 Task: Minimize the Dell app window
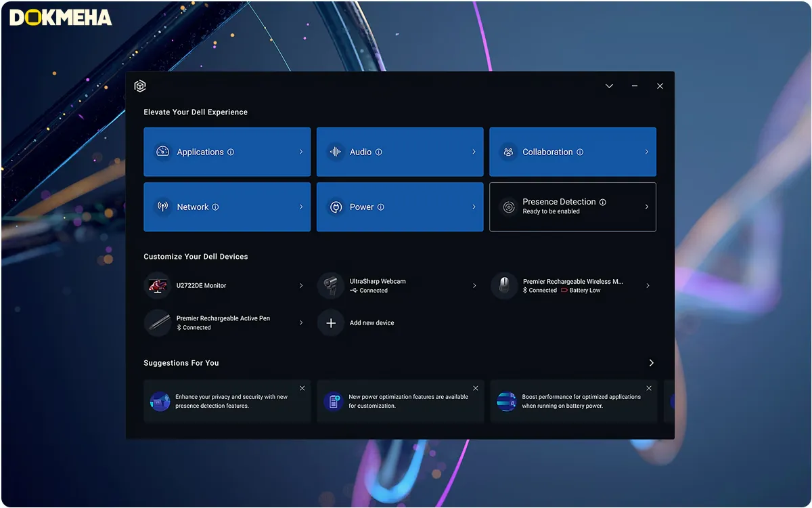pyautogui.click(x=635, y=86)
